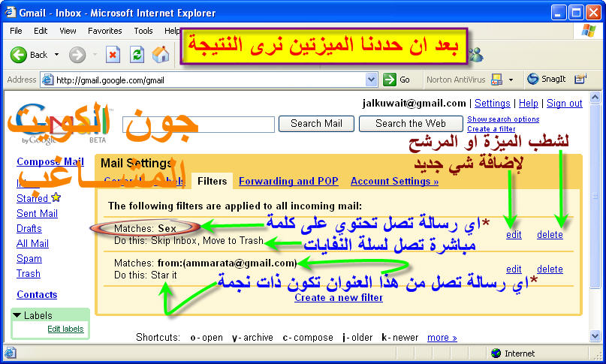Open the Norton AntiVirus dropdown arrow
The image size is (606, 364).
(511, 80)
